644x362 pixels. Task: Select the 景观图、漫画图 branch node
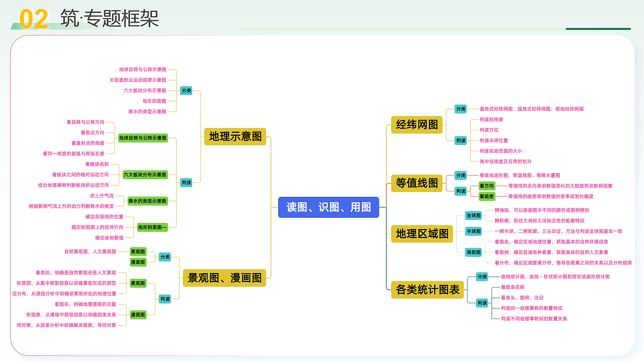[x=224, y=278]
